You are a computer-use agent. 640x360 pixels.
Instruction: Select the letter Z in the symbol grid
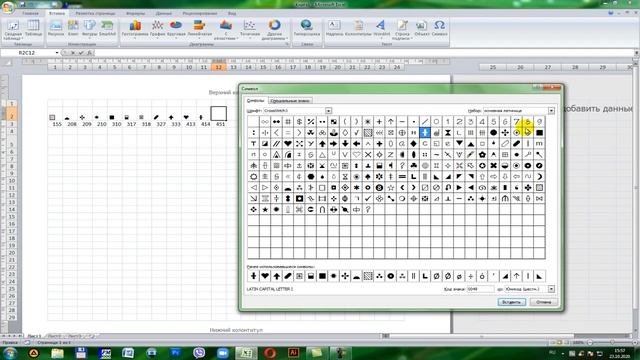pos(391,154)
